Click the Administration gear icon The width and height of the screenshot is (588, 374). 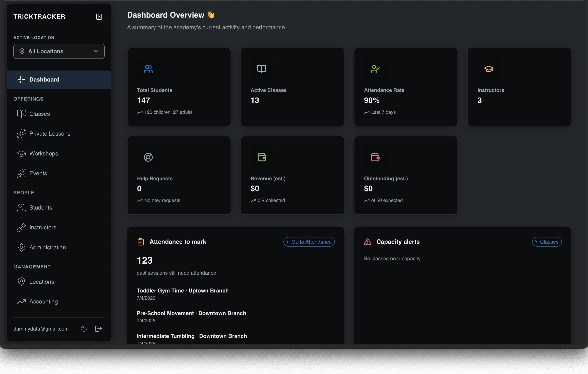point(21,247)
